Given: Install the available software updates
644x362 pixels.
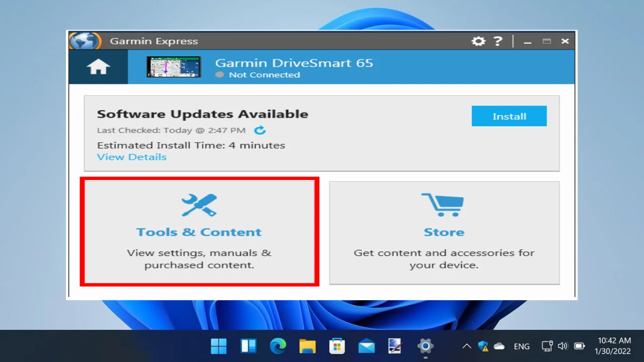Looking at the screenshot, I should (509, 116).
